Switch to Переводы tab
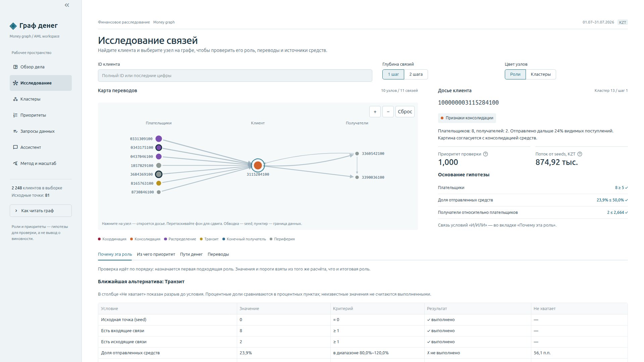Screen dimensions: 644x362 [218, 254]
